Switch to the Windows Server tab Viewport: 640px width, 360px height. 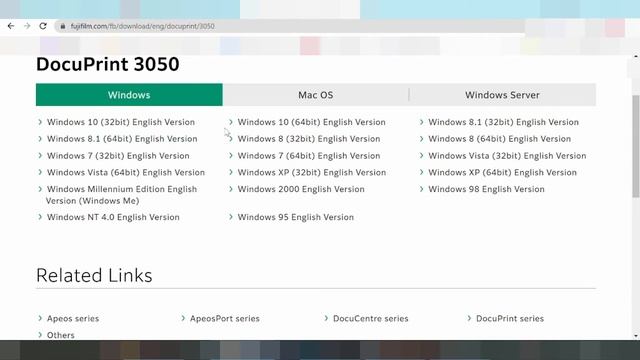coord(502,95)
